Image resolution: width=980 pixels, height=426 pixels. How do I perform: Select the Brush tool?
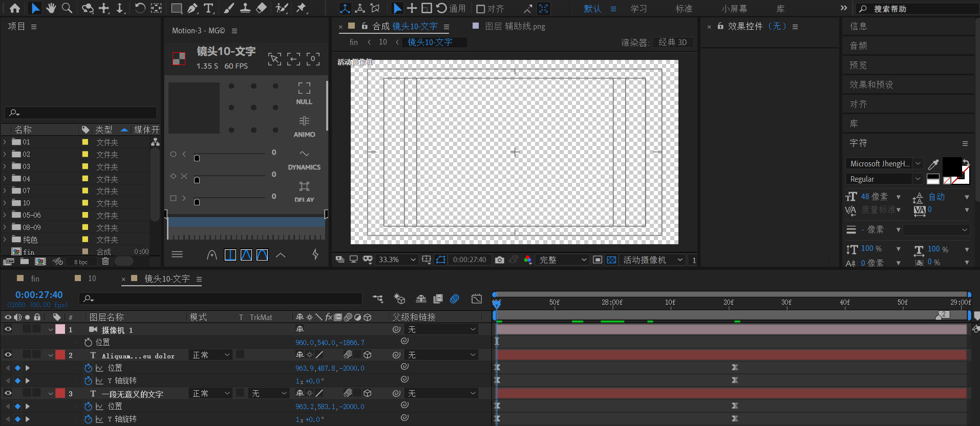click(229, 8)
